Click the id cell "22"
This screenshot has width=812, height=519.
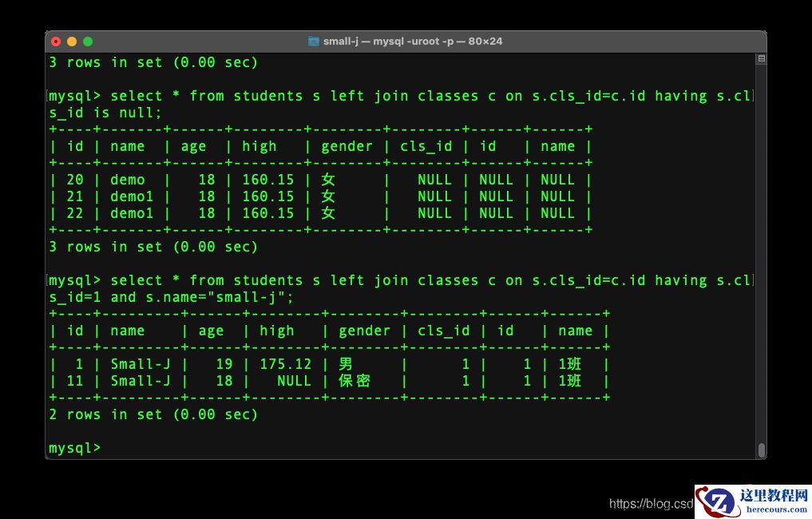(x=74, y=213)
